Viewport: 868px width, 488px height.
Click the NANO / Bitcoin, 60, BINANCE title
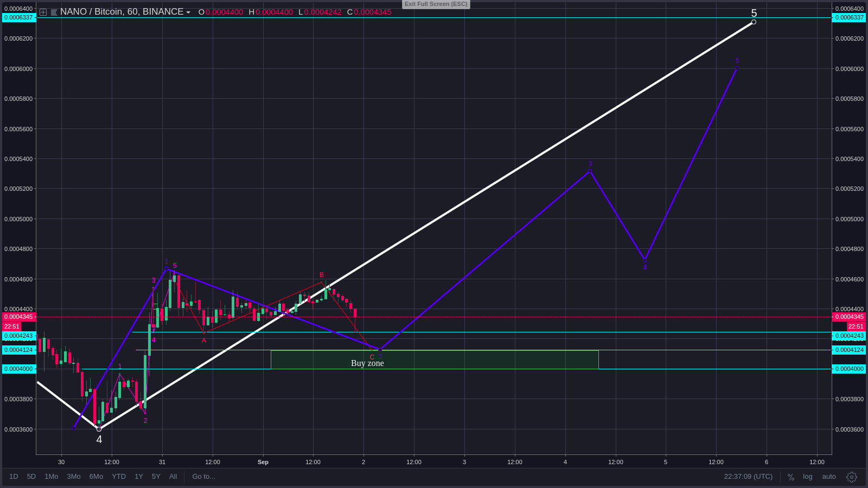pyautogui.click(x=122, y=12)
